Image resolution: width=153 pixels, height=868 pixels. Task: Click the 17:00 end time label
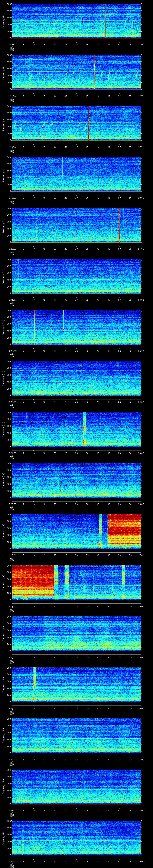141,44
